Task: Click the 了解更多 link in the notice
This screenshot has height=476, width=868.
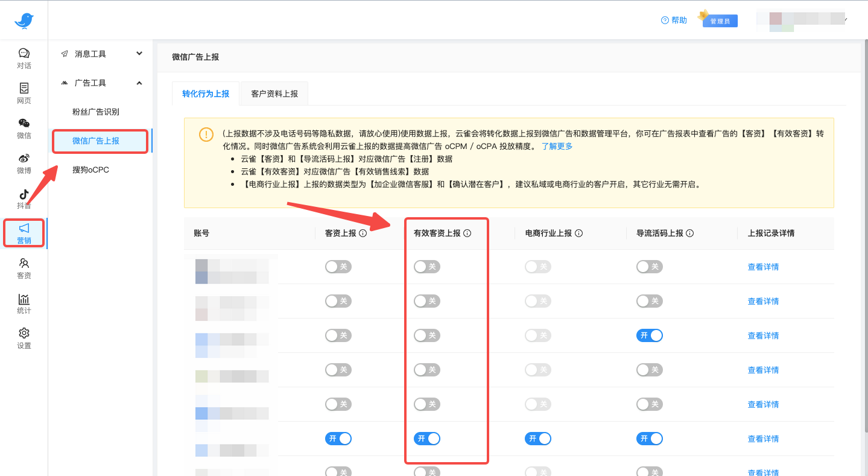Action: pos(557,146)
